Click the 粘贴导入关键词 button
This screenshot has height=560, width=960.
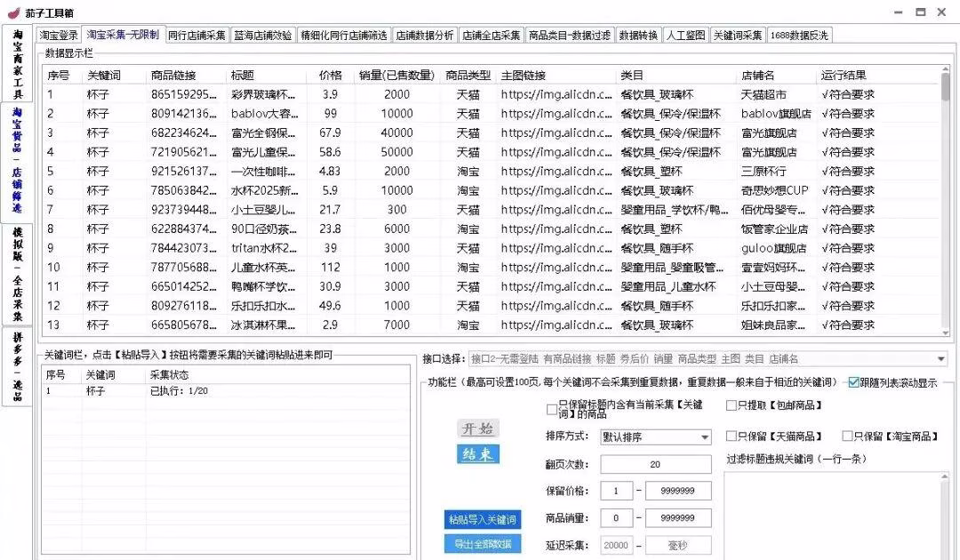(x=483, y=519)
